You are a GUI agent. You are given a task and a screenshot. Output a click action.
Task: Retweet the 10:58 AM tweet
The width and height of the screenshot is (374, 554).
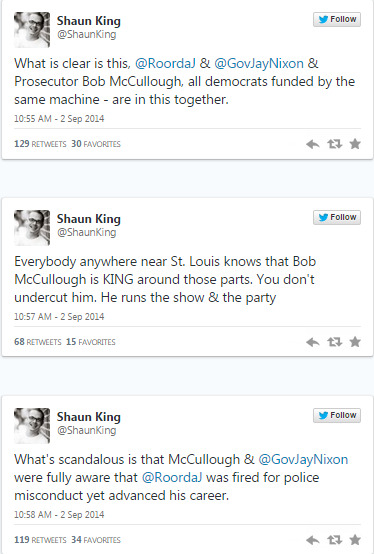(x=334, y=540)
